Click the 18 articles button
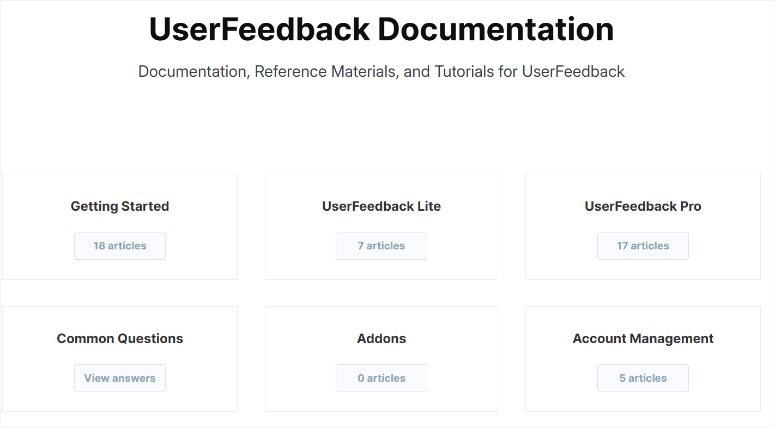This screenshot has width=775, height=428. point(120,246)
